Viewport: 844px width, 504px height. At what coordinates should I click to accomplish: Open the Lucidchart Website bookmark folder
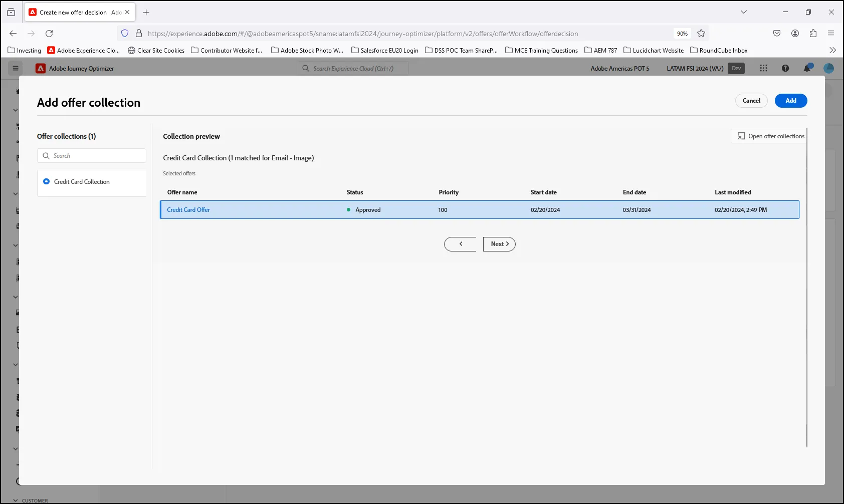(654, 51)
